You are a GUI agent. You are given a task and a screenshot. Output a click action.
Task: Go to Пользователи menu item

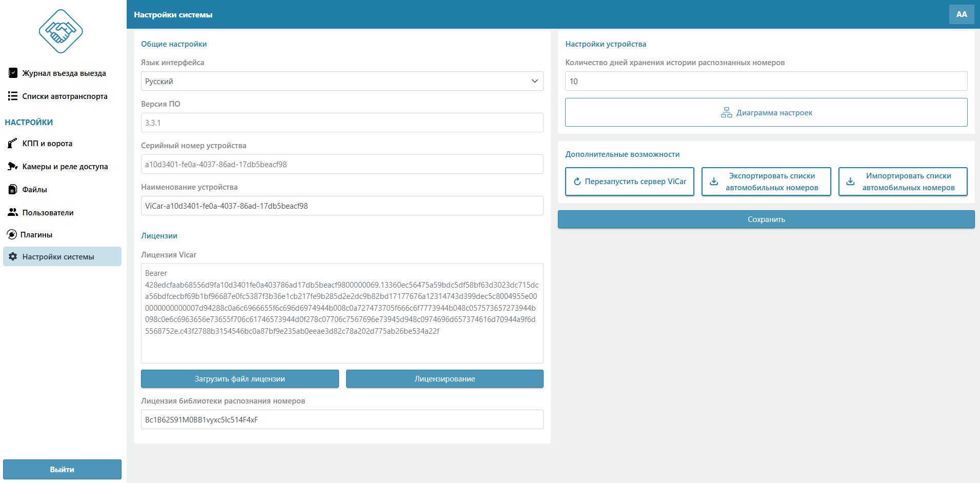pyautogui.click(x=48, y=213)
